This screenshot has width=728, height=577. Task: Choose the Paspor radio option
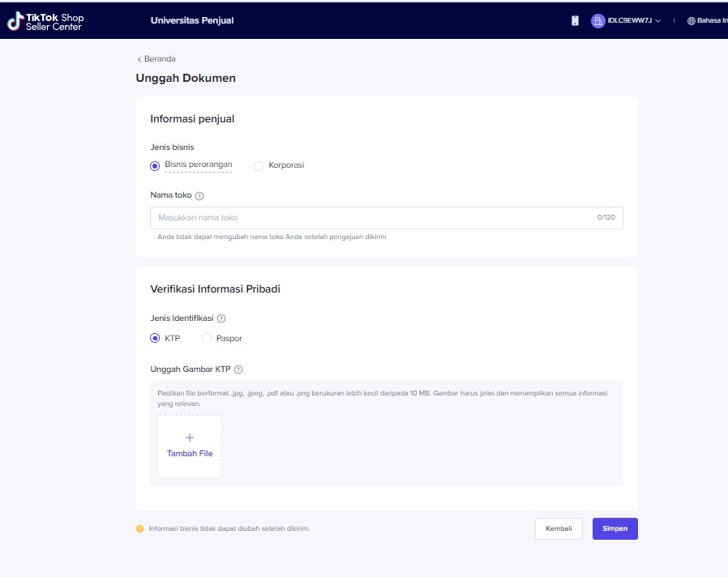tap(207, 339)
